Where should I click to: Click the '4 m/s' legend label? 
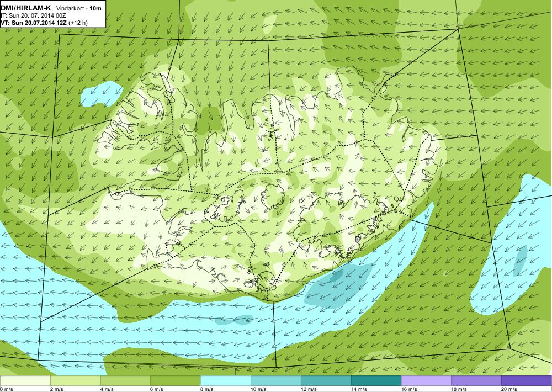pos(107,389)
